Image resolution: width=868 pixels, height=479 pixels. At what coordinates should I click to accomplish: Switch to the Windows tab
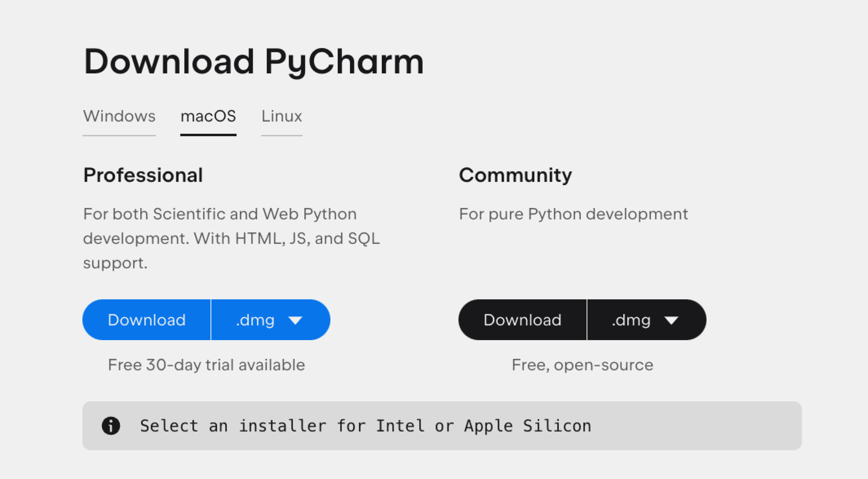point(119,117)
